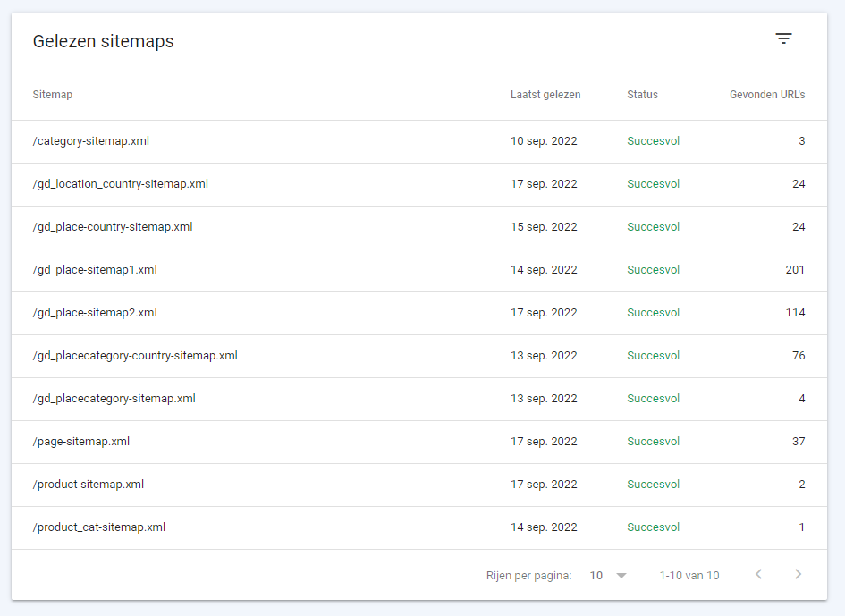The width and height of the screenshot is (845, 616).
Task: Click Succesvol status for /product_cat-sitemap.xml
Action: tap(653, 527)
